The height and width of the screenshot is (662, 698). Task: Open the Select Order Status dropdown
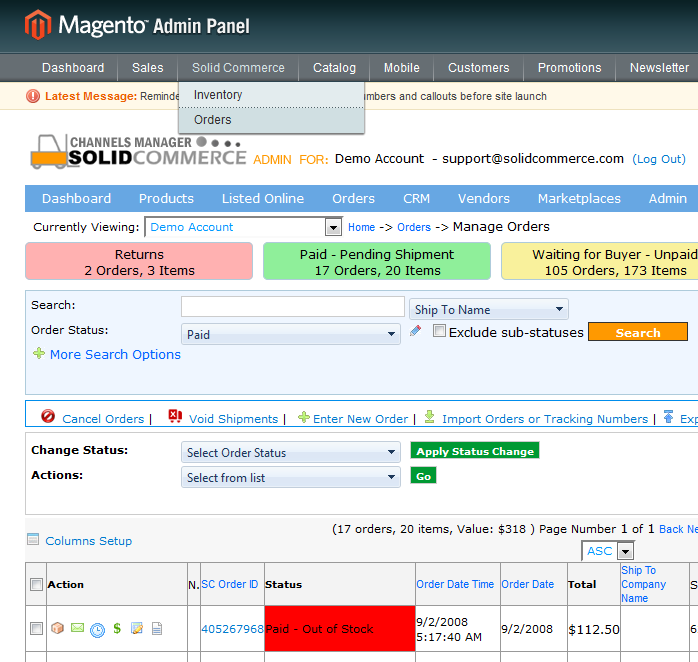(x=291, y=452)
